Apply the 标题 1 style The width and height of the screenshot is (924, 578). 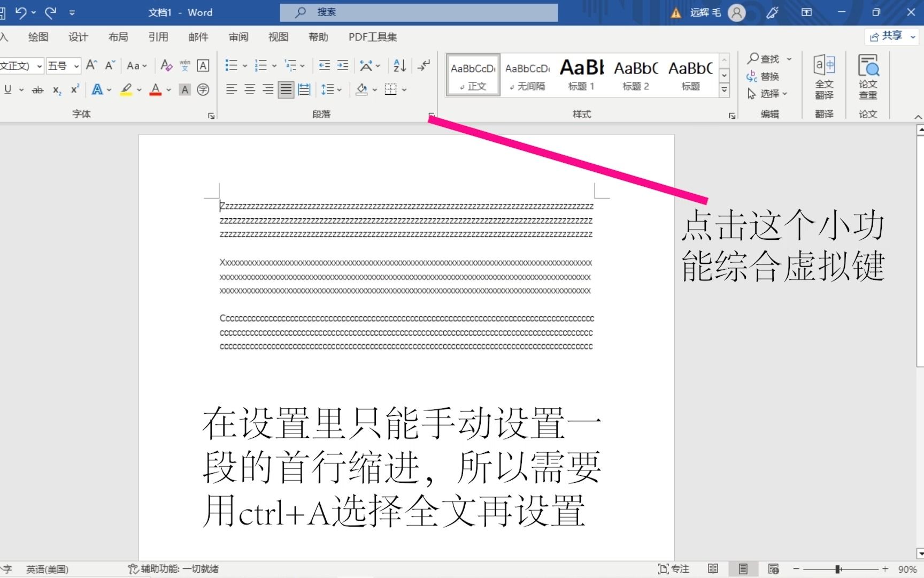(581, 75)
